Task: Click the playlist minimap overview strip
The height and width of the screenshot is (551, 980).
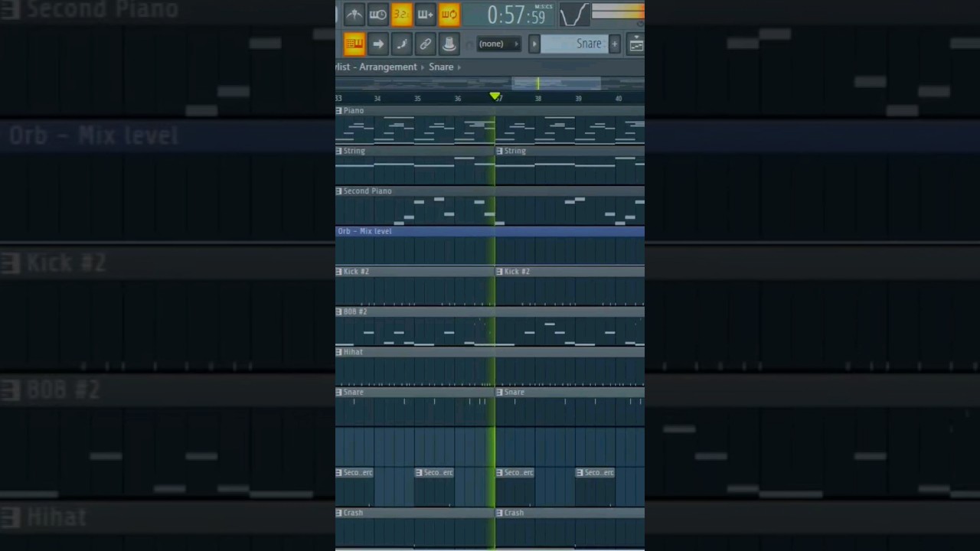Action: click(x=490, y=83)
